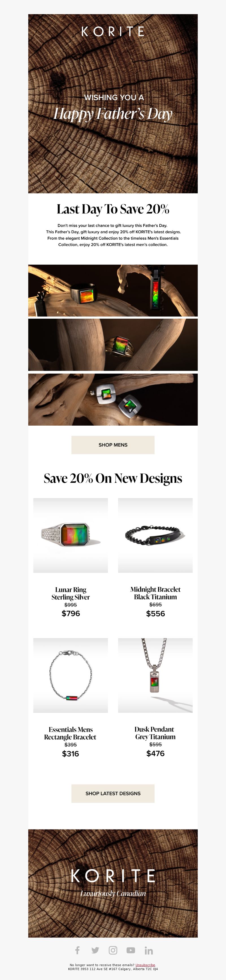Open the Essentials Mens Rectangle Bracelet image

71,675
